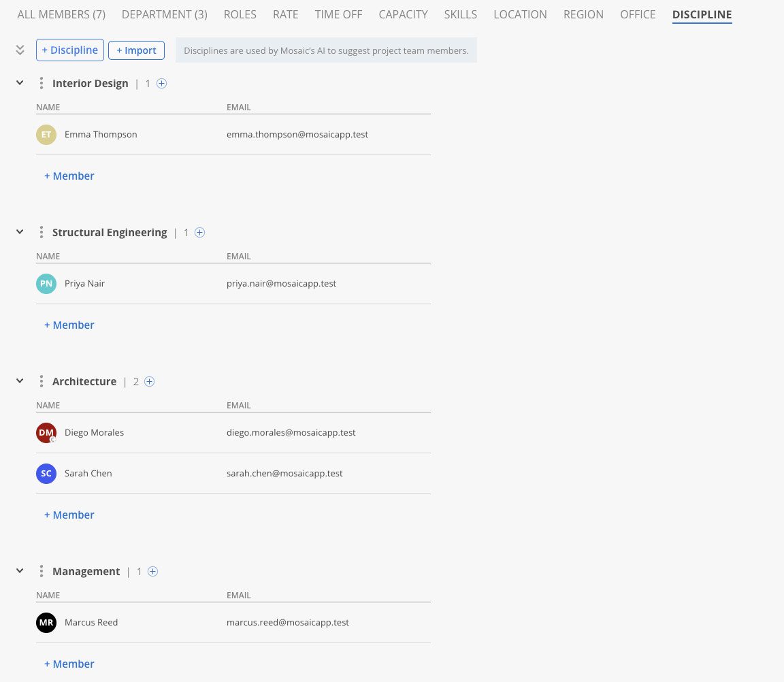Open the Rate tab
784x682 pixels.
pyautogui.click(x=286, y=14)
